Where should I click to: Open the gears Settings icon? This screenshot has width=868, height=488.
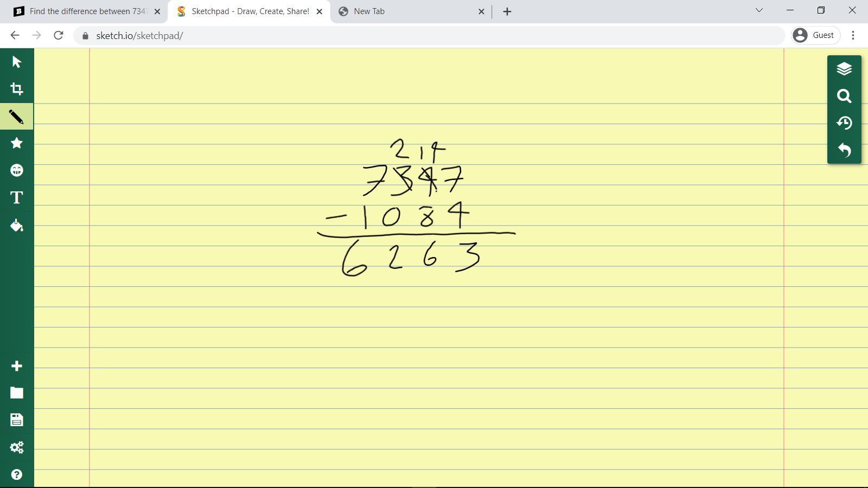[x=17, y=447]
